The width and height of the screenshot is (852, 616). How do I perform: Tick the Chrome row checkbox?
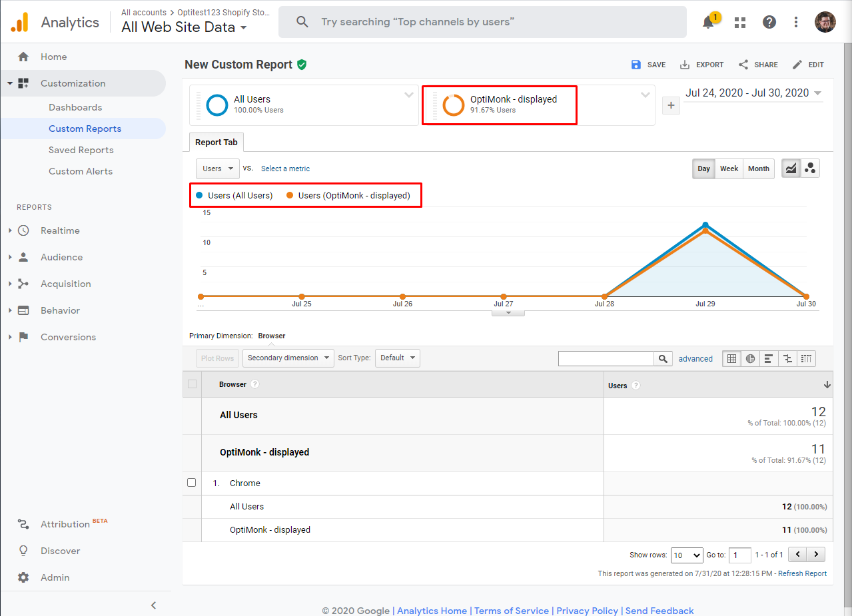[192, 483]
